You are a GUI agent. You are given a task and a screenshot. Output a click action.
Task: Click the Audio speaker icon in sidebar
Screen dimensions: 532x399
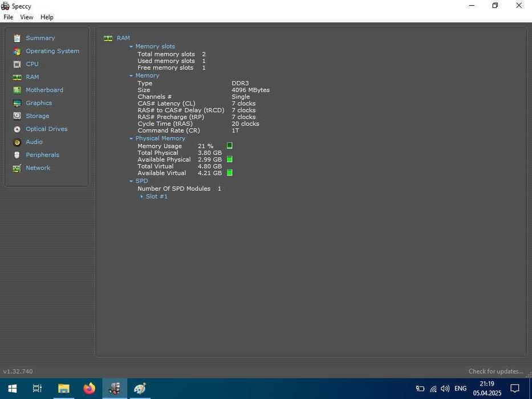17,142
